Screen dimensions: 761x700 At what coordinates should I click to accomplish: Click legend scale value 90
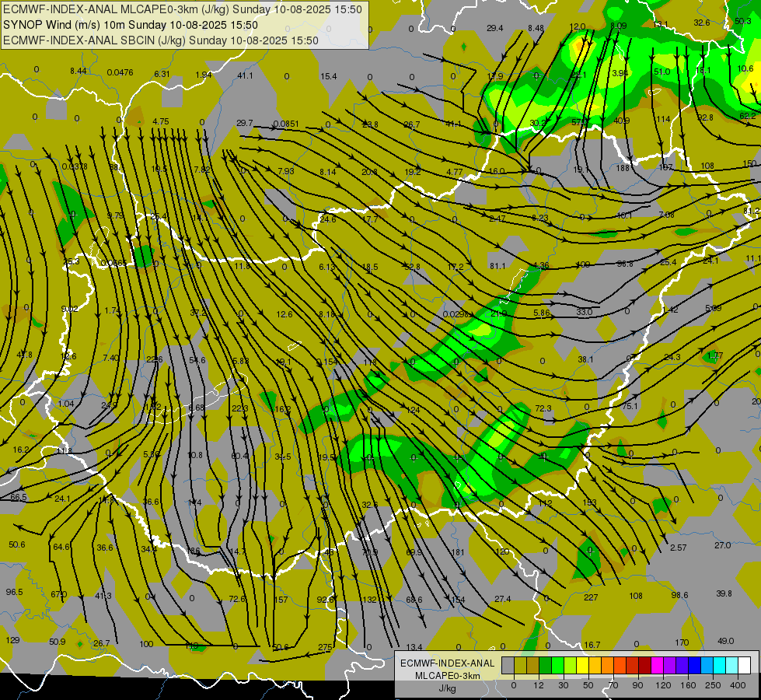(x=637, y=685)
